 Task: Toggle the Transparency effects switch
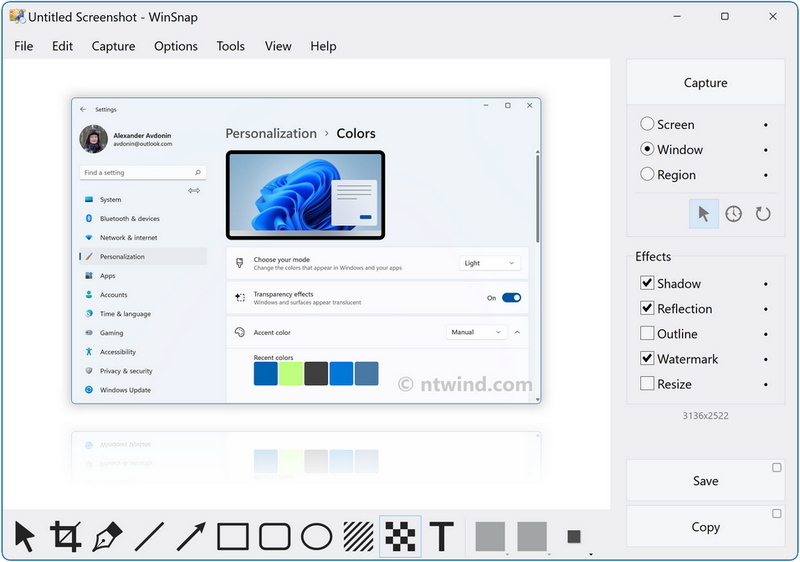511,298
